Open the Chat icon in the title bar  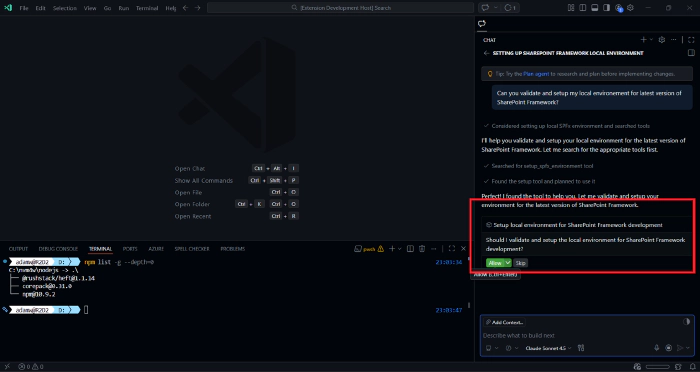tap(485, 8)
